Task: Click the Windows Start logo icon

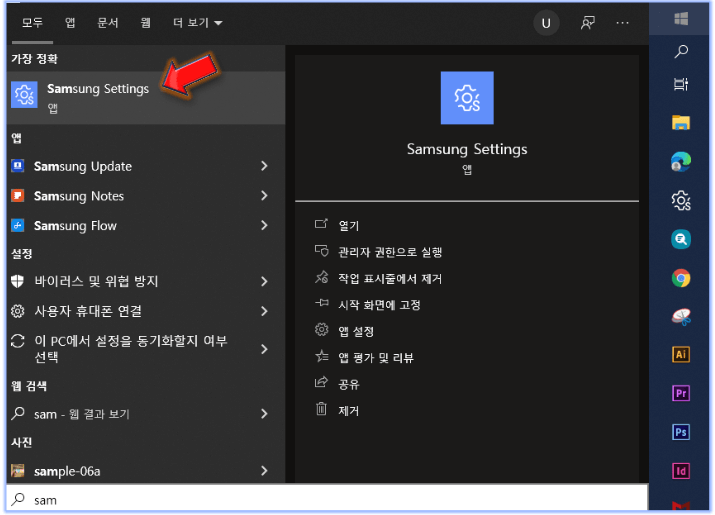Action: click(681, 19)
